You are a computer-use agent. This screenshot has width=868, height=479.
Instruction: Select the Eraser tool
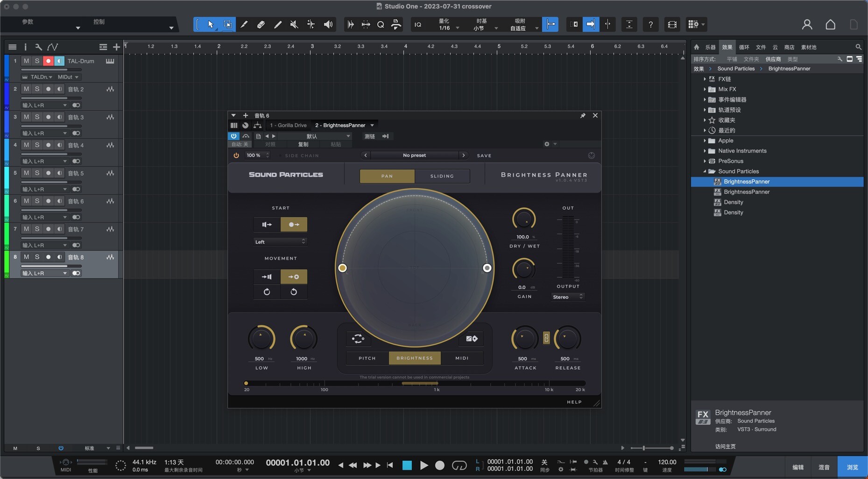tap(261, 24)
